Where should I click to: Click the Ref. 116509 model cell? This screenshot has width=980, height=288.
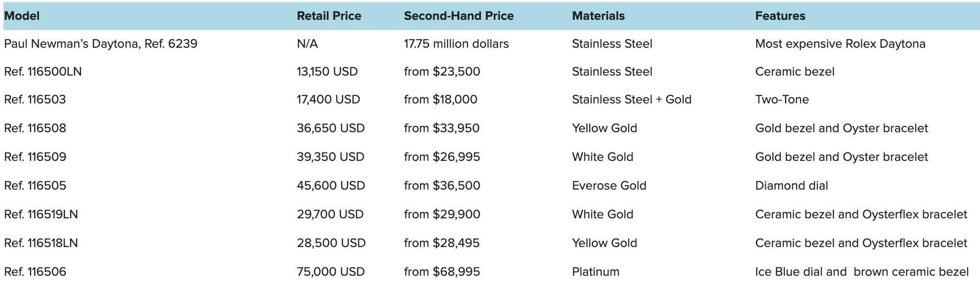click(x=35, y=157)
